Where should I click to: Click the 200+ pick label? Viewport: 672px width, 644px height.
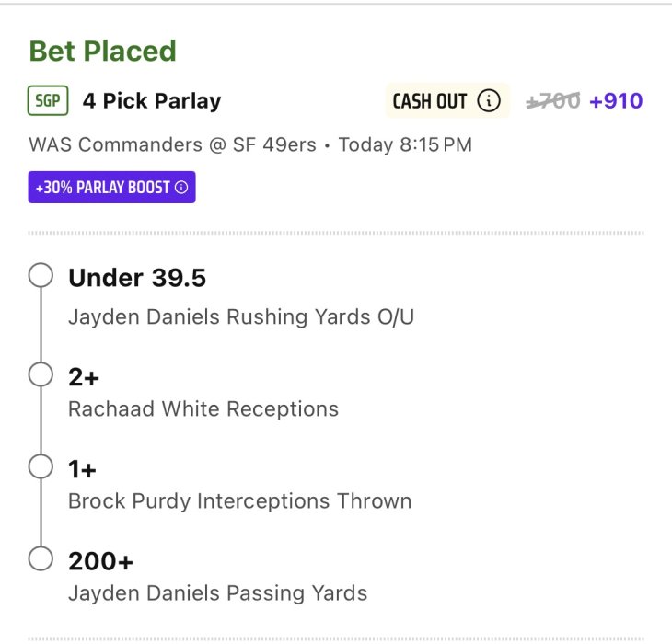pyautogui.click(x=100, y=561)
